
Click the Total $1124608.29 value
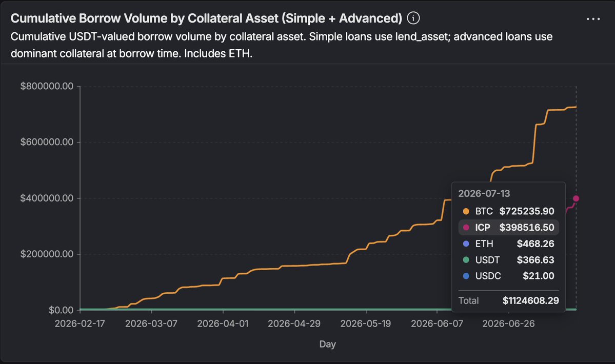(531, 300)
